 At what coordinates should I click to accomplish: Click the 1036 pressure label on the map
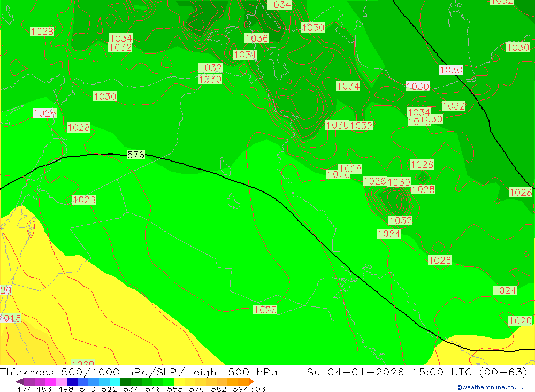(x=257, y=38)
